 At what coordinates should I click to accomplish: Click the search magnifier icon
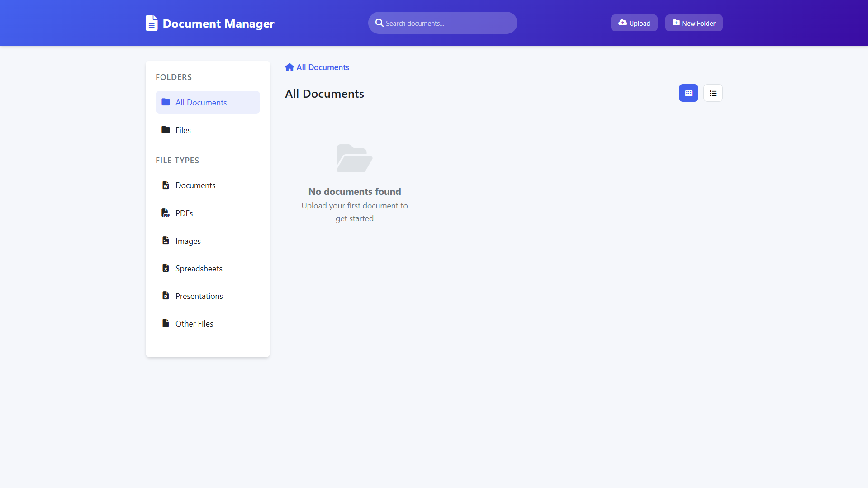[x=379, y=23]
